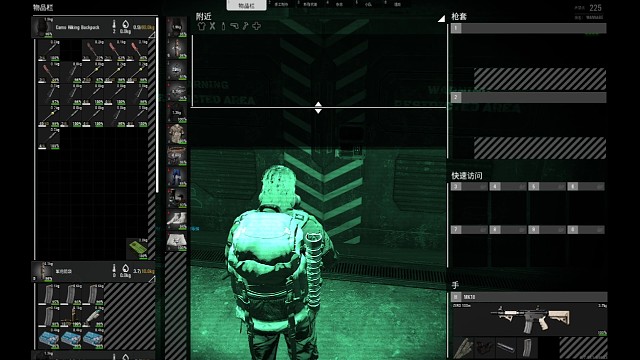Collapse the Camo Hiking Backpack container
Screen dimensions: 640x360
coord(151,36)
